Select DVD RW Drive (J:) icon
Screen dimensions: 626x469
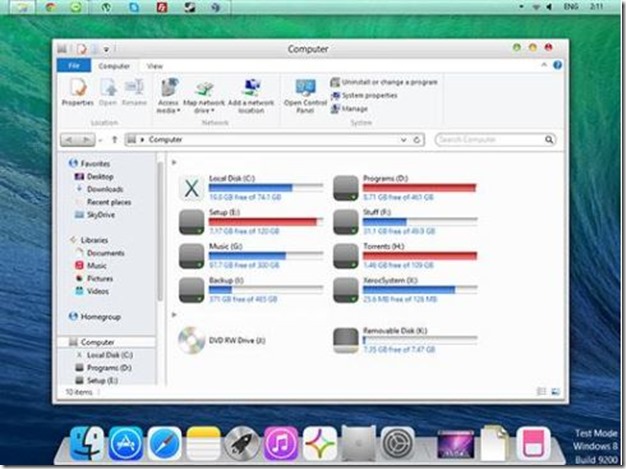(192, 340)
